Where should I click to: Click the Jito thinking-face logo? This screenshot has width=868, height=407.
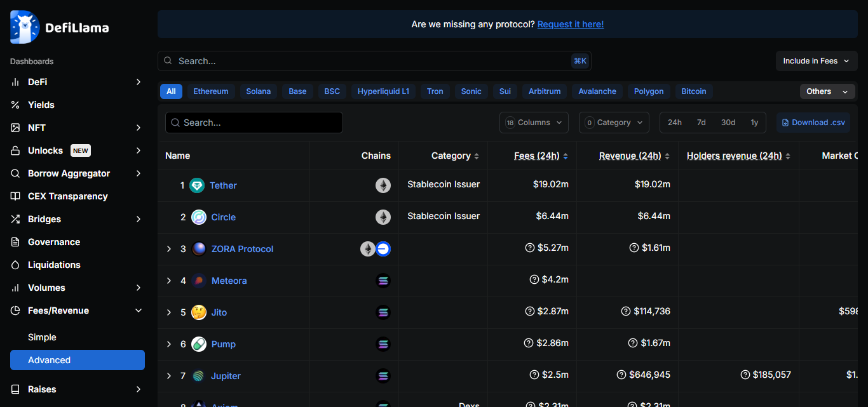tap(199, 312)
